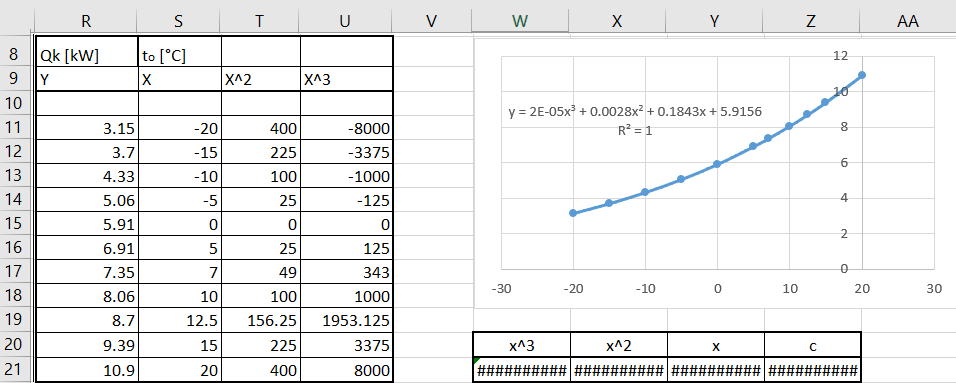Click the 'X^3' header cell in table
The width and height of the screenshot is (956, 383).
tap(346, 79)
